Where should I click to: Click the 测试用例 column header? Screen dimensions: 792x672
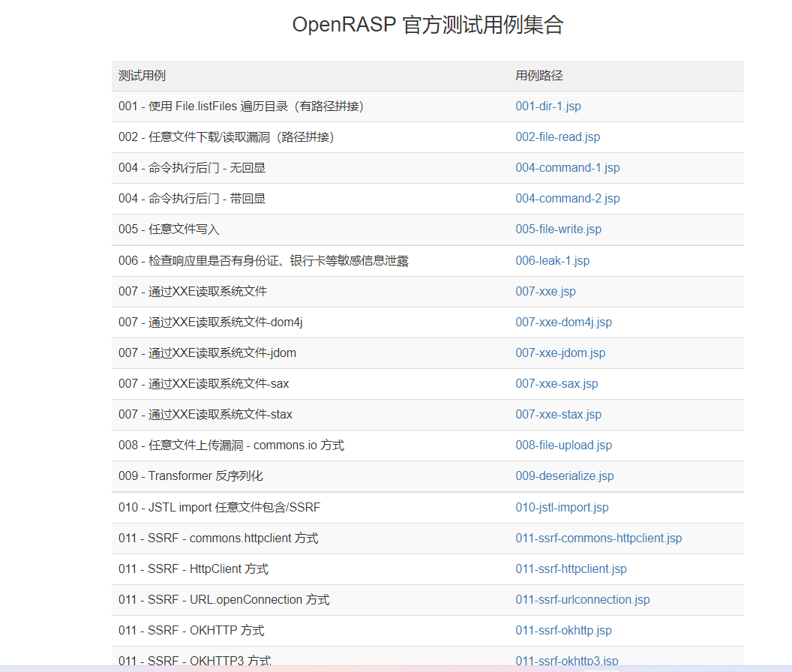point(142,76)
